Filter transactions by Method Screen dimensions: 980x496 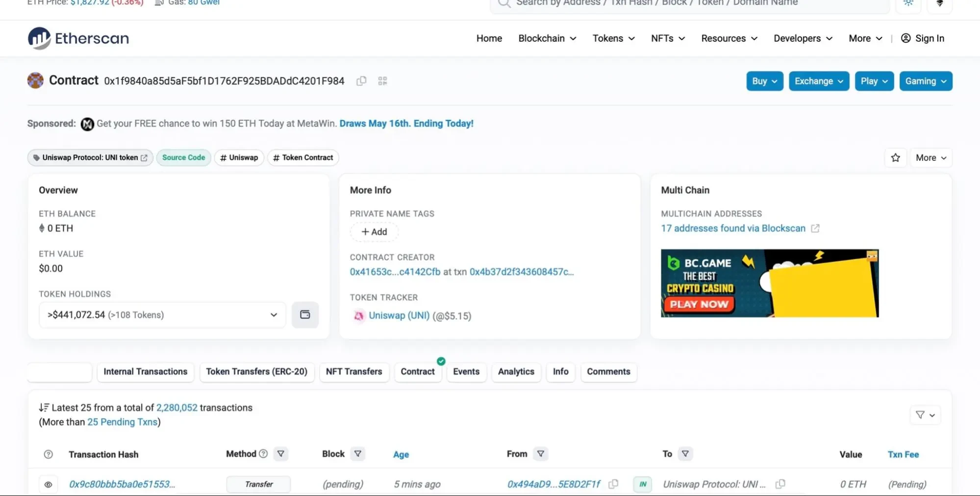click(x=281, y=454)
